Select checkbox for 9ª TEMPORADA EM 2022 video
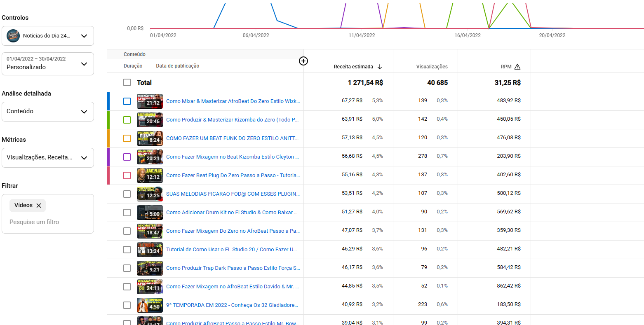Image resolution: width=644 pixels, height=325 pixels. click(127, 305)
